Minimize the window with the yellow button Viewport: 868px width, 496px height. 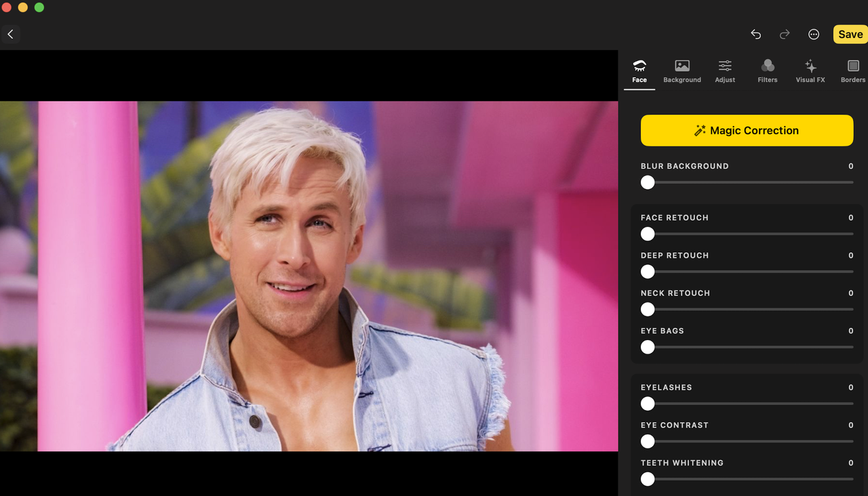tap(23, 7)
